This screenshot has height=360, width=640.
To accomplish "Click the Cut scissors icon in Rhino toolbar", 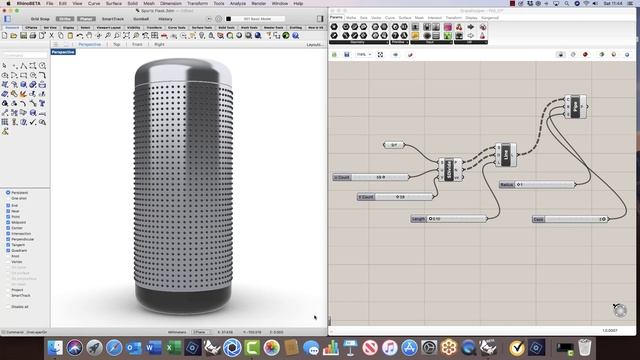I will coord(51,36).
